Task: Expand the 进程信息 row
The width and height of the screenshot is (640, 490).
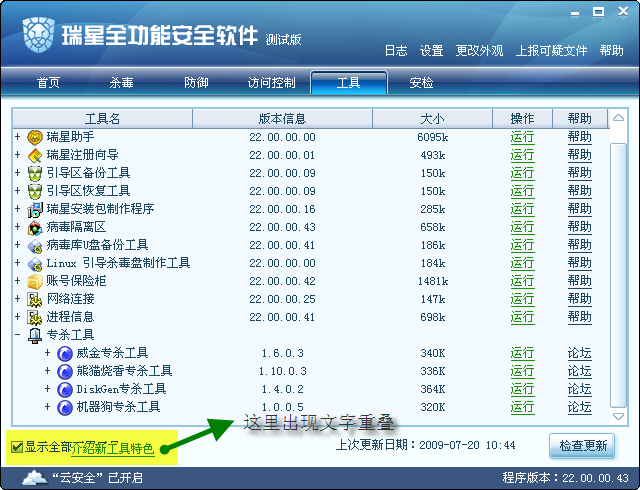Action: tap(18, 316)
